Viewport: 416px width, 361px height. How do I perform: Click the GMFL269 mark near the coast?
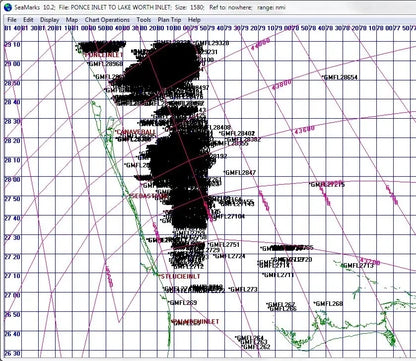(182, 303)
